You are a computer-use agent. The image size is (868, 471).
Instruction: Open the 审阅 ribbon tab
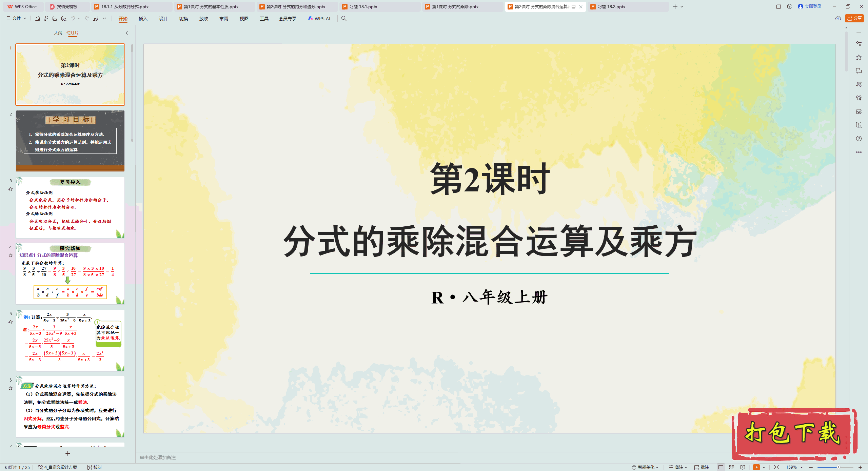tap(224, 19)
